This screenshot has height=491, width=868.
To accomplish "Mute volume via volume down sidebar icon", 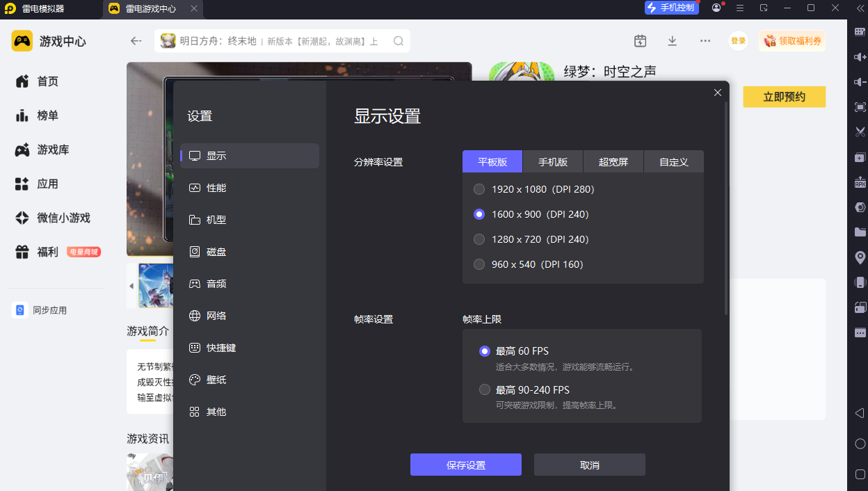I will [x=860, y=81].
